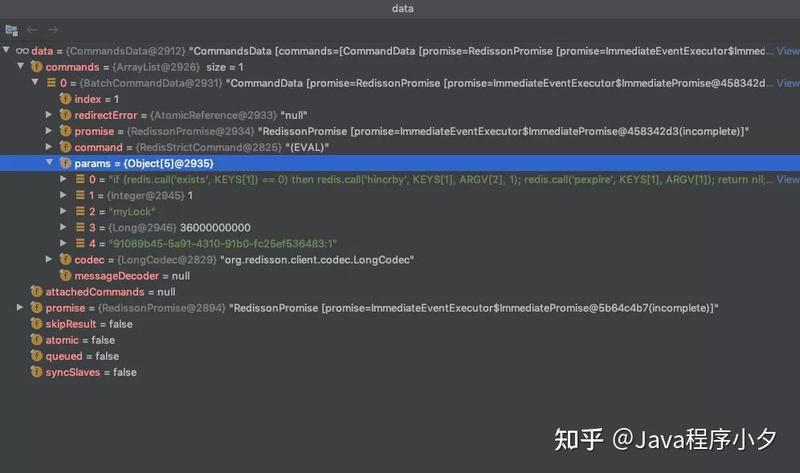Click the field icon next to redirectError
800x473 pixels.
coord(65,115)
